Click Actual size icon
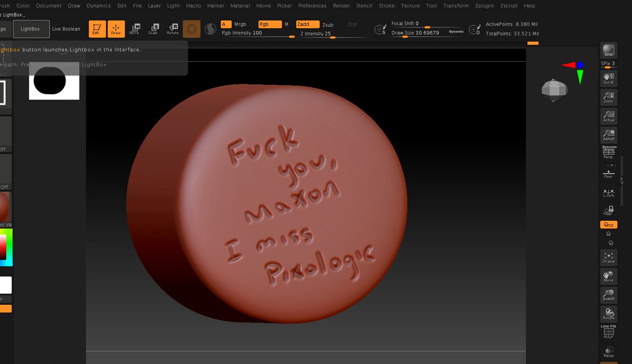Viewport: 632px width, 364px height. point(609,116)
